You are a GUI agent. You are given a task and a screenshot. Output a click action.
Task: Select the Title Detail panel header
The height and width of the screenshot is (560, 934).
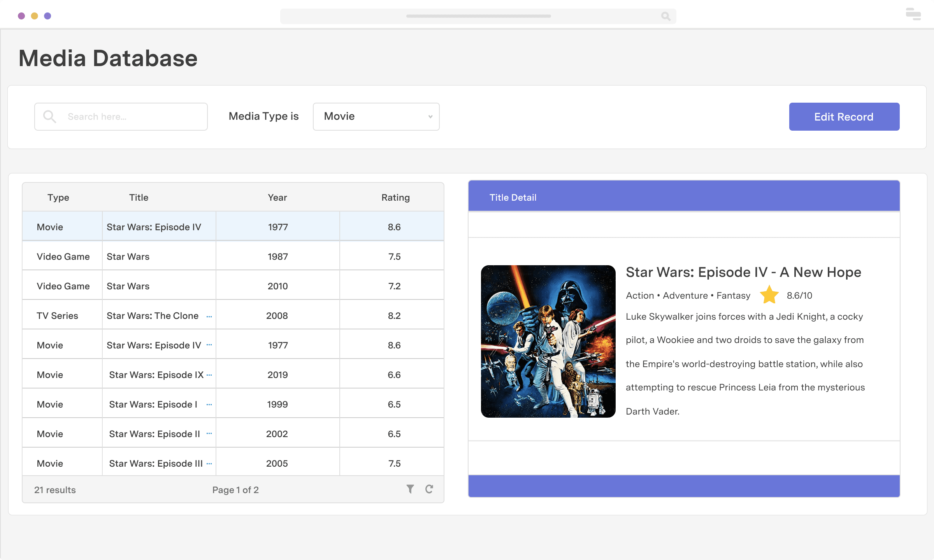tap(513, 197)
